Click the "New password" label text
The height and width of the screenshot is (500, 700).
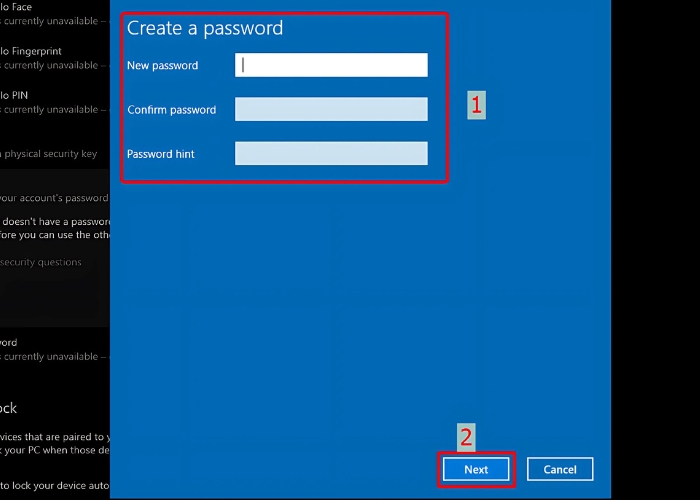[x=163, y=66]
